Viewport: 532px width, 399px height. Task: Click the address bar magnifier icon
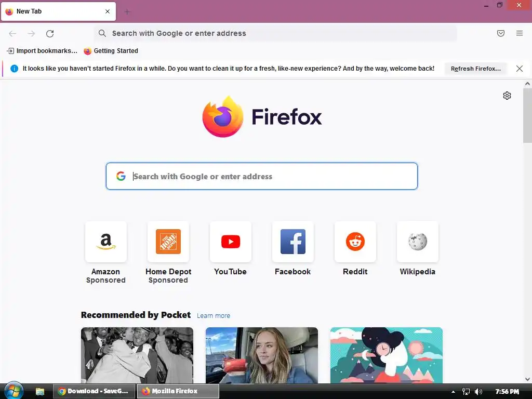pyautogui.click(x=102, y=33)
